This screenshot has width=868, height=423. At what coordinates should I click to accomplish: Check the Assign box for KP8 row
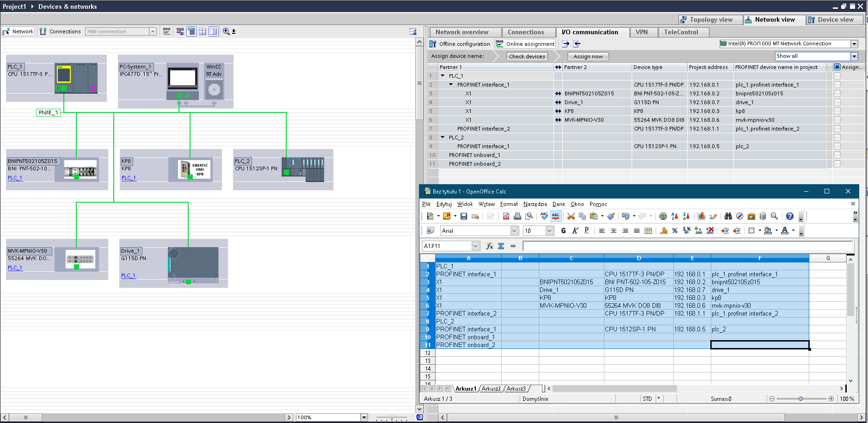837,111
